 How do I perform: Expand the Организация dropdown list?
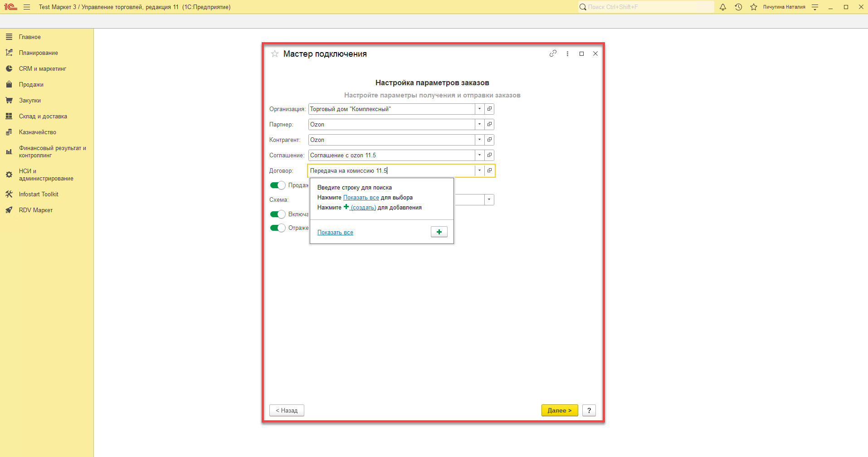point(479,109)
